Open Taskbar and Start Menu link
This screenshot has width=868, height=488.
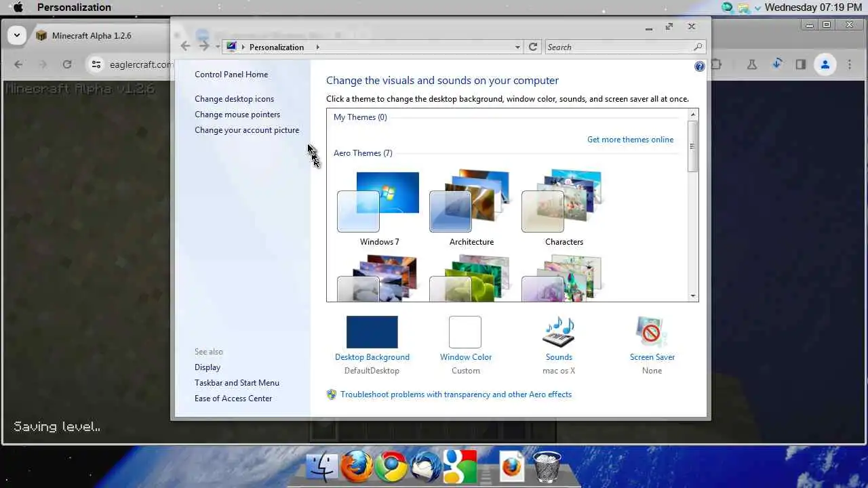coord(237,383)
